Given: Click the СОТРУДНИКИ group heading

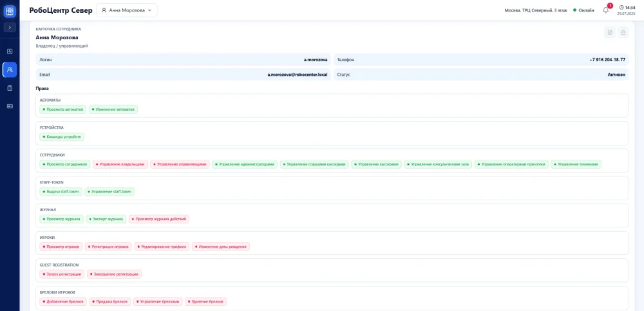Looking at the screenshot, I should 52,155.
